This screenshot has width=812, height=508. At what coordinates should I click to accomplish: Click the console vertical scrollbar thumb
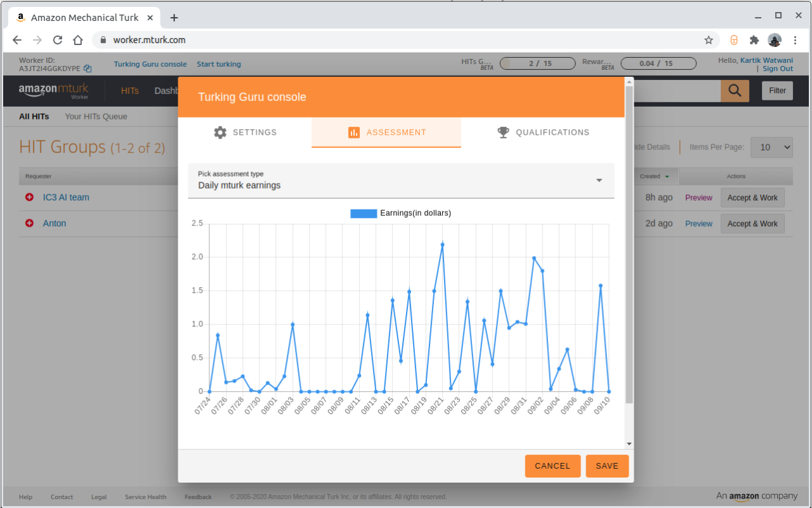coord(629,244)
